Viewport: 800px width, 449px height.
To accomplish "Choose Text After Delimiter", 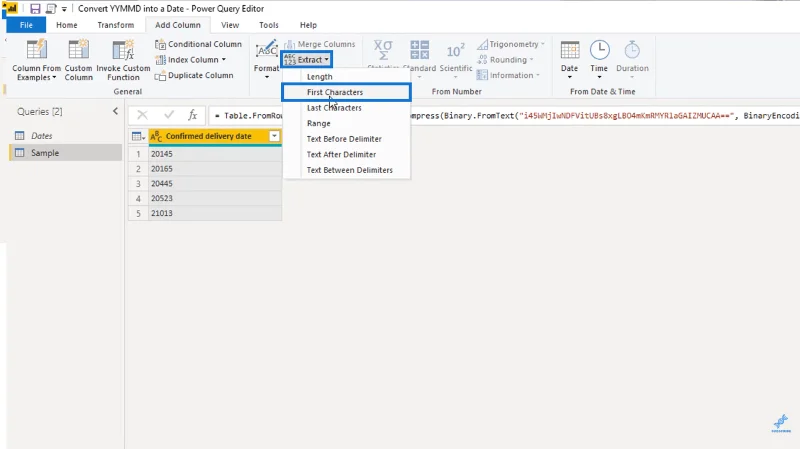I will (x=346, y=155).
